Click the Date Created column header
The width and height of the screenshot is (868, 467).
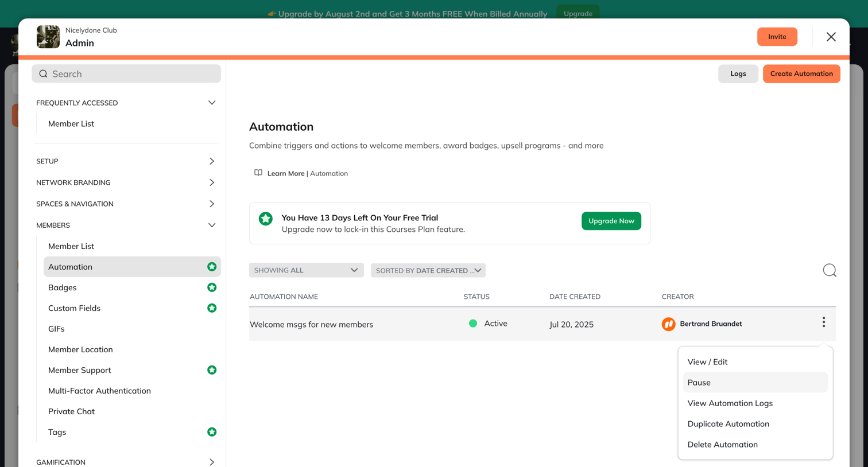575,297
